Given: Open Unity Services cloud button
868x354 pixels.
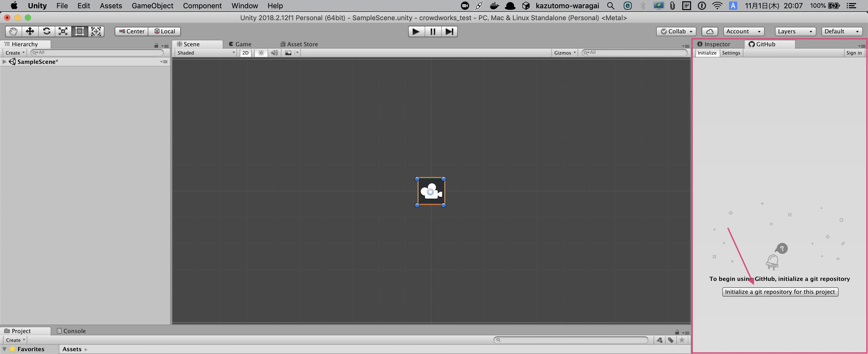Looking at the screenshot, I should (x=710, y=31).
